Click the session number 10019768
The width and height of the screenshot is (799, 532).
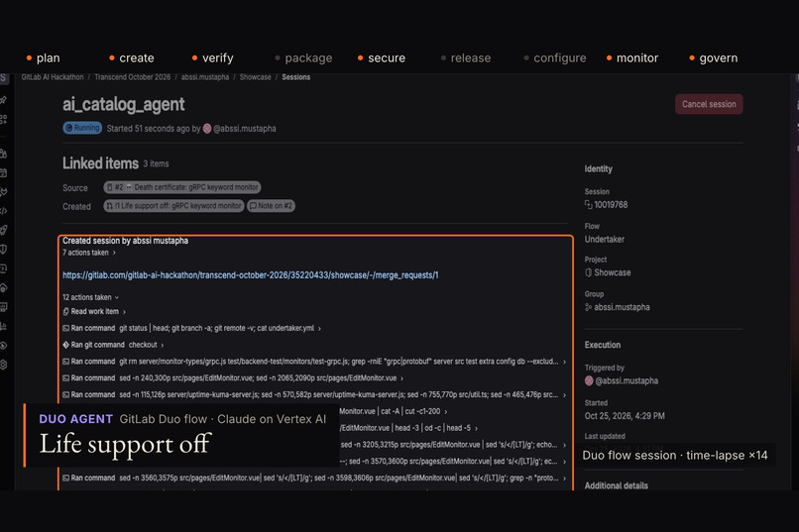[611, 205]
